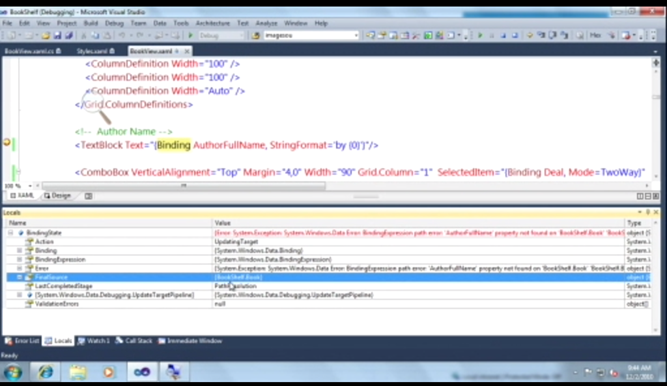
Task: Click the Windows Start orb
Action: pos(13,372)
